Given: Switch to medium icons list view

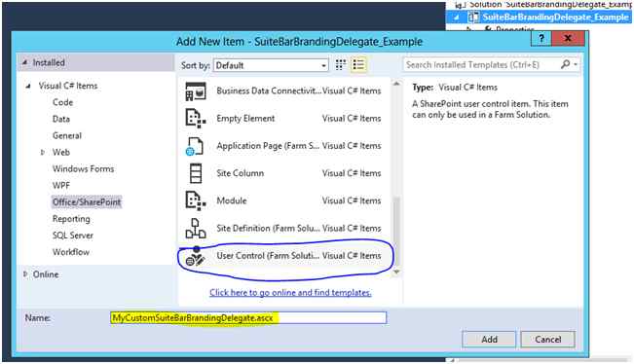Looking at the screenshot, I should 358,64.
